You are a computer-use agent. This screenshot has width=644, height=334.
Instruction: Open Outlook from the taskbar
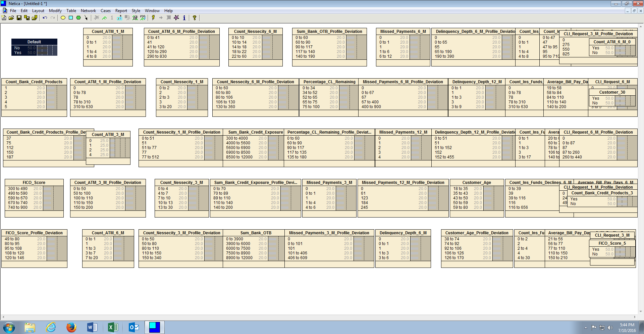(134, 327)
